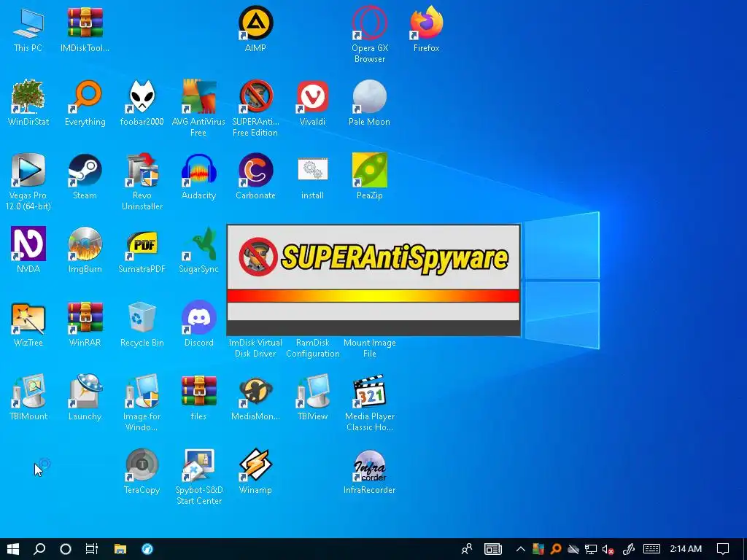The height and width of the screenshot is (560, 747).
Task: Open TBIView desktop shortcut
Action: 312,397
